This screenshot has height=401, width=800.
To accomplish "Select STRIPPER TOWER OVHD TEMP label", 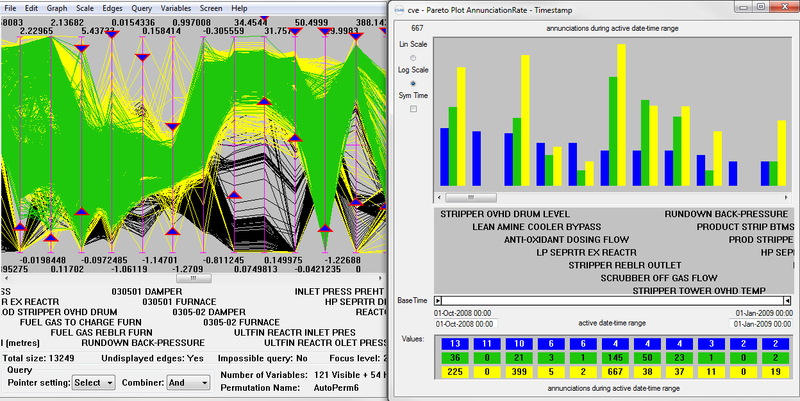I will click(699, 291).
